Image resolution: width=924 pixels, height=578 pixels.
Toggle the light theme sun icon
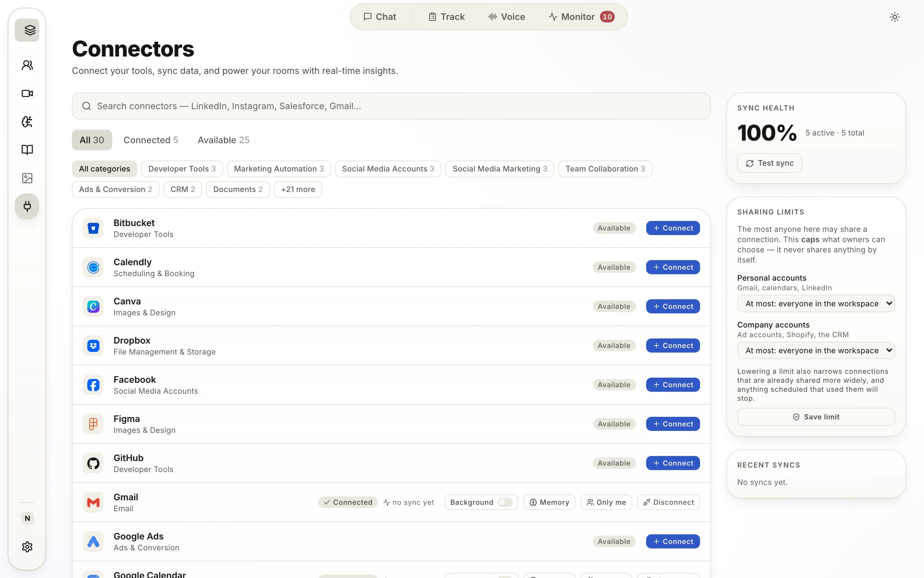(x=894, y=17)
